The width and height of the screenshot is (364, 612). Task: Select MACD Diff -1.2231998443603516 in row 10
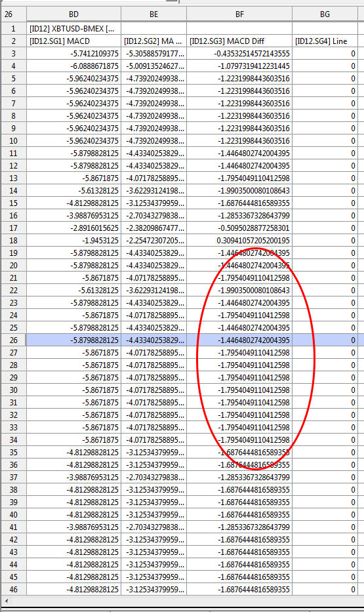(239, 140)
